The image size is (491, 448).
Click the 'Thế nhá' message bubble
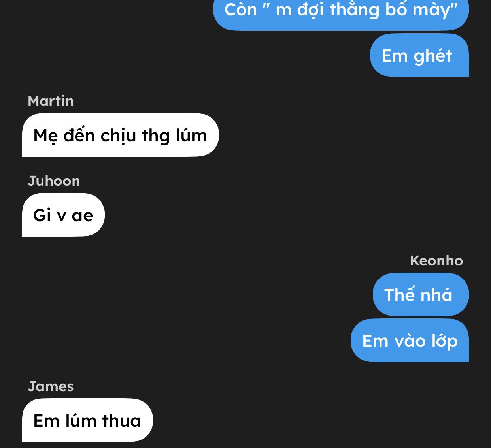pyautogui.click(x=421, y=295)
